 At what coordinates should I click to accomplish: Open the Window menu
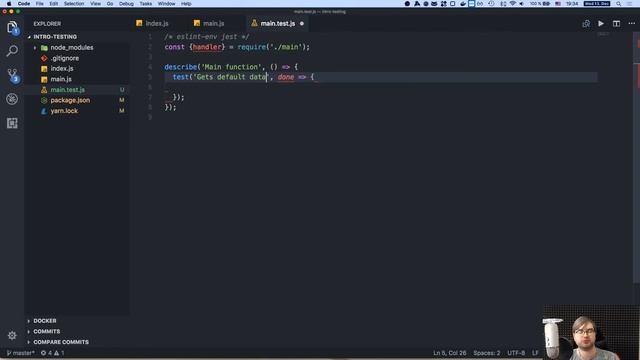167,4
